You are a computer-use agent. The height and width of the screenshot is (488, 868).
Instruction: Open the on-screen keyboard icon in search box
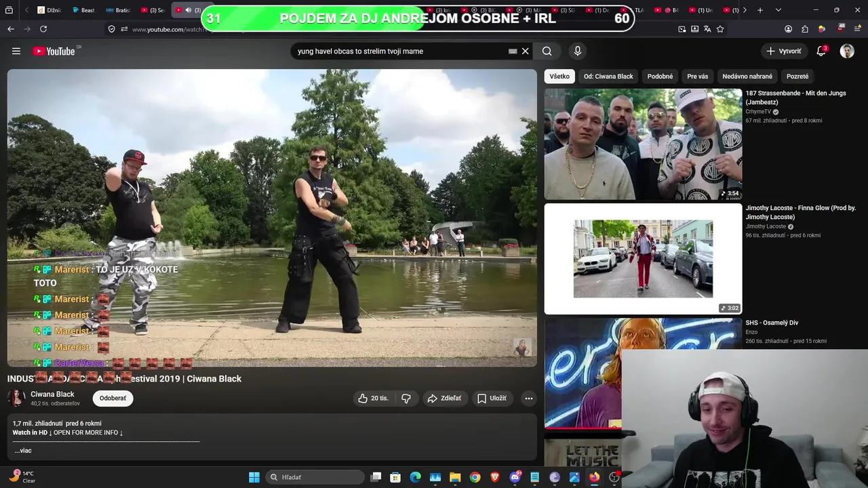513,51
